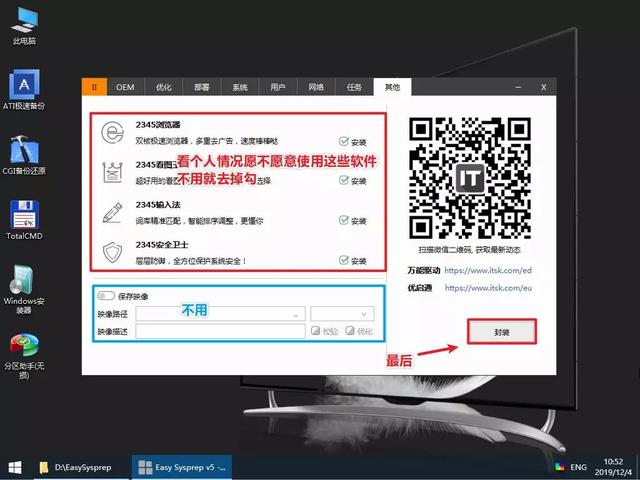Screen dimensions: 640x480
Task: Click the 2345看图王 crown icon
Action: [x=113, y=172]
